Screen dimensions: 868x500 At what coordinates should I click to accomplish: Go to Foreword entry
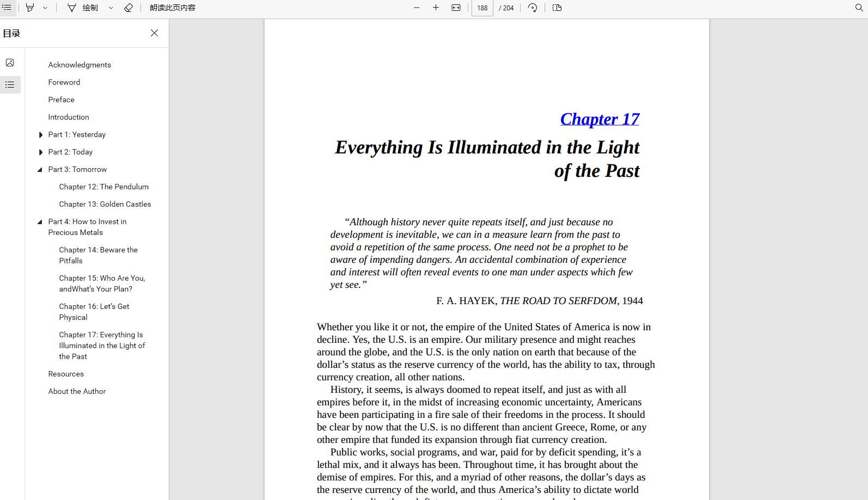tap(64, 82)
